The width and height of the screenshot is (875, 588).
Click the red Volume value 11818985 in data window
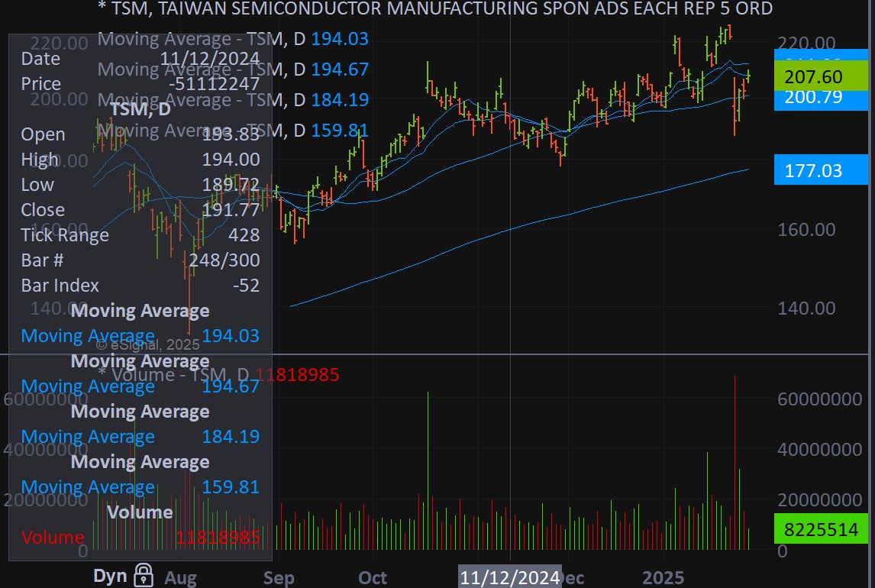(218, 538)
